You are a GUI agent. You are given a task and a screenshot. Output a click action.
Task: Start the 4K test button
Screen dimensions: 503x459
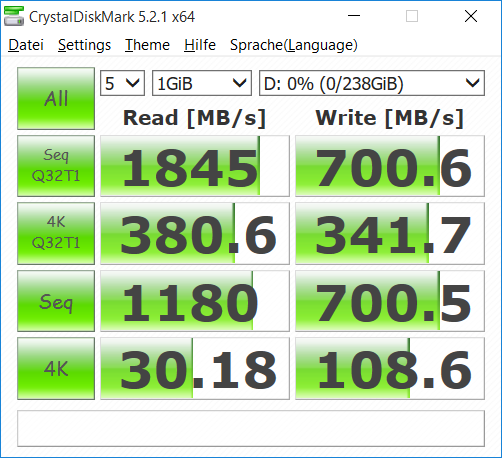(56, 369)
